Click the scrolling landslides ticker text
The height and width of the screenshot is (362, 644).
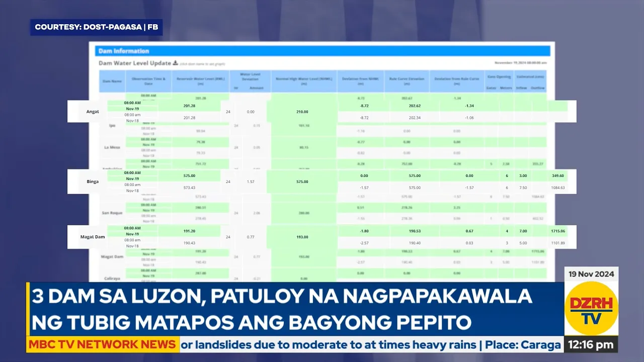coord(371,345)
